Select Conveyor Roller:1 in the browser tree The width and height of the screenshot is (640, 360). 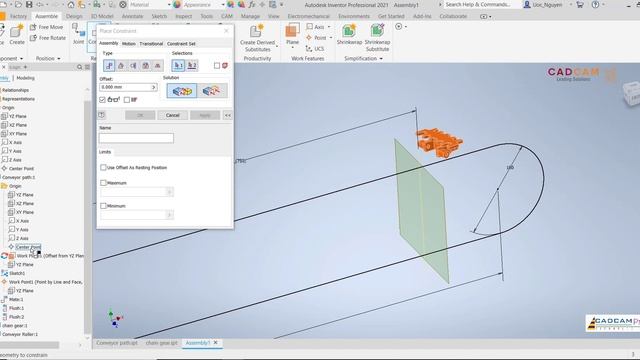20,334
